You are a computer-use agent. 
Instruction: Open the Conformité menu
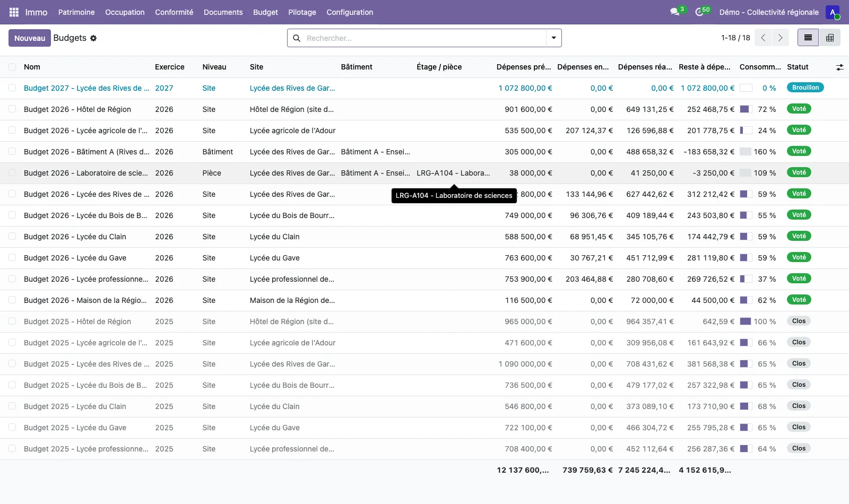(x=174, y=12)
